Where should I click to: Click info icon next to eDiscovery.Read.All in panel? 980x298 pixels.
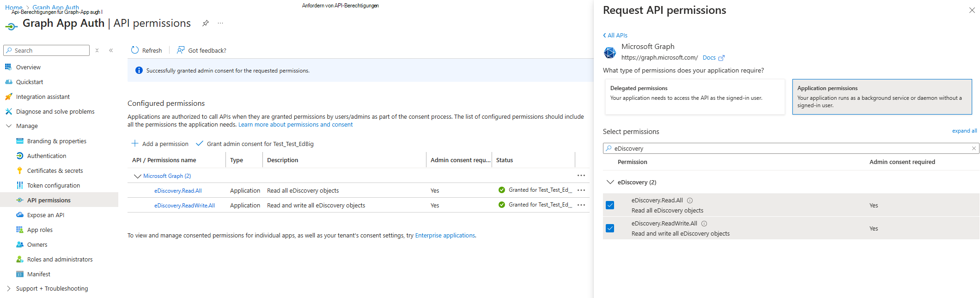690,201
